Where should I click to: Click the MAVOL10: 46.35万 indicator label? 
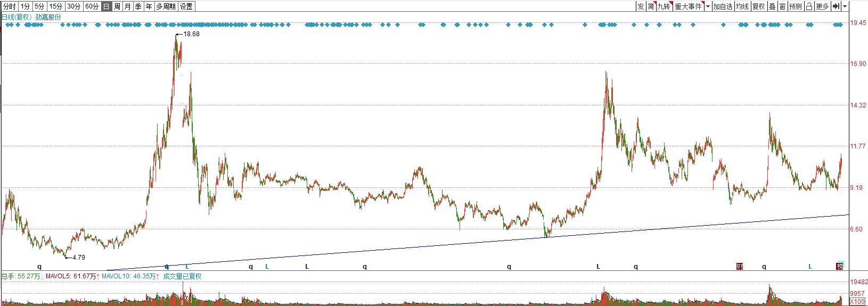tap(131, 276)
